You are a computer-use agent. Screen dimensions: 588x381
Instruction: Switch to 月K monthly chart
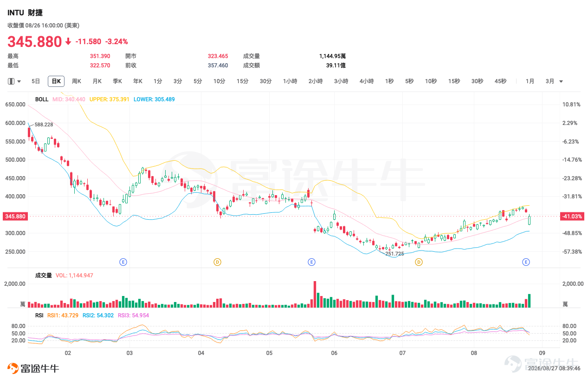click(97, 81)
